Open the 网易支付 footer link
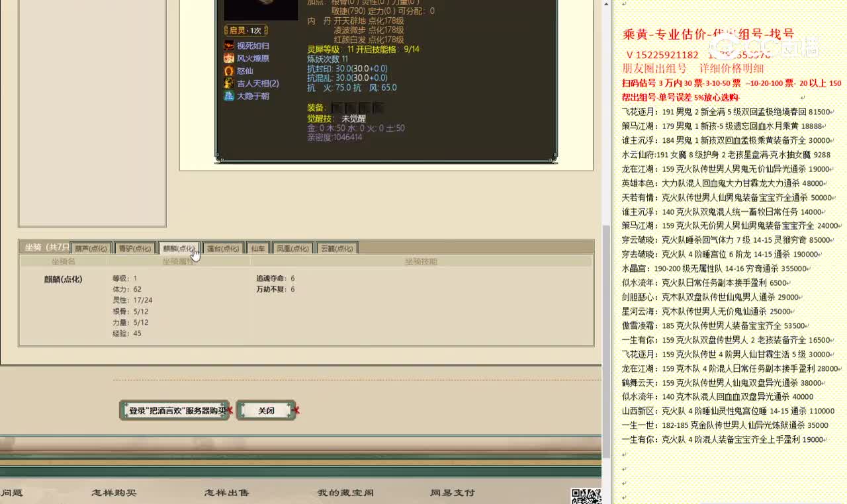 point(453,493)
